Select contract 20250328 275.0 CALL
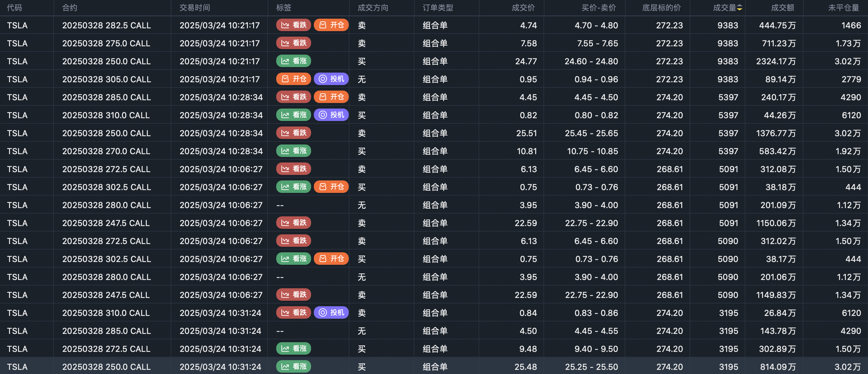This screenshot has width=868, height=374. click(x=106, y=44)
